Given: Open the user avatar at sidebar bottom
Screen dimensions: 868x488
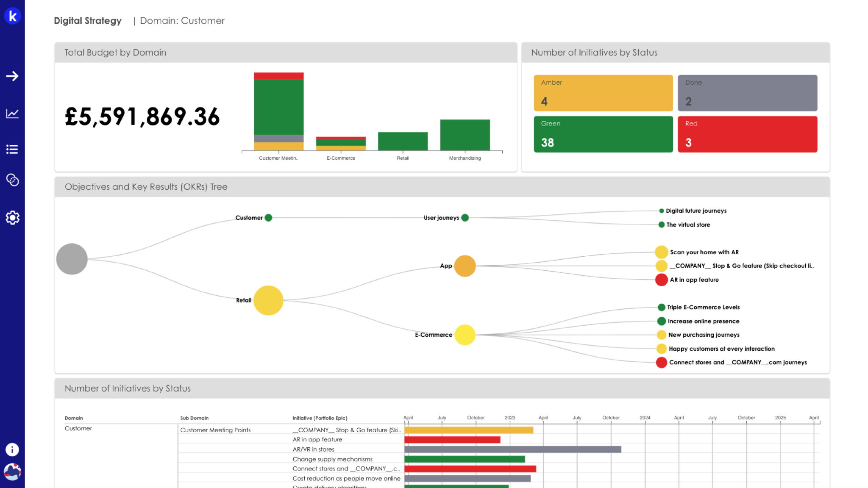Looking at the screenshot, I should pos(12,471).
